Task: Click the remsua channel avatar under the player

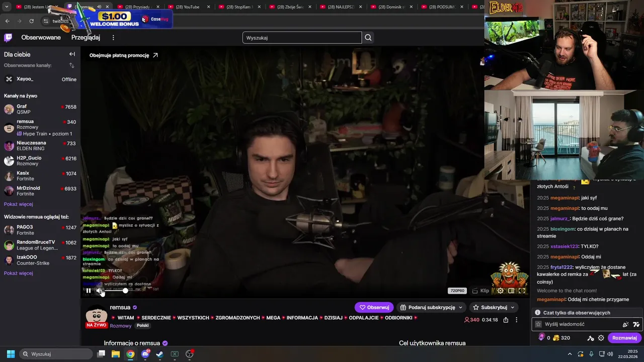Action: pyautogui.click(x=96, y=316)
